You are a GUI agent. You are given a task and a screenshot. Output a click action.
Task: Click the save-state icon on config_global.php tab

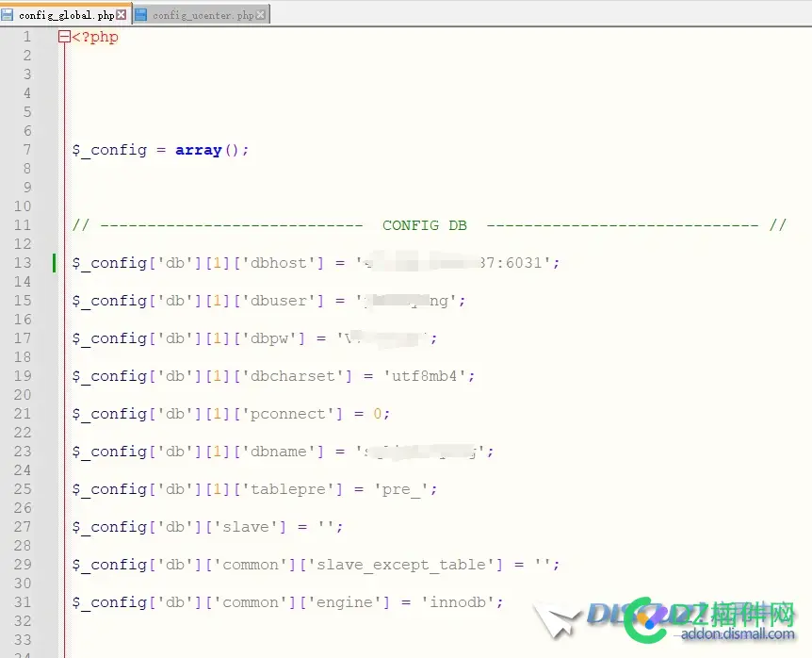coord(8,15)
